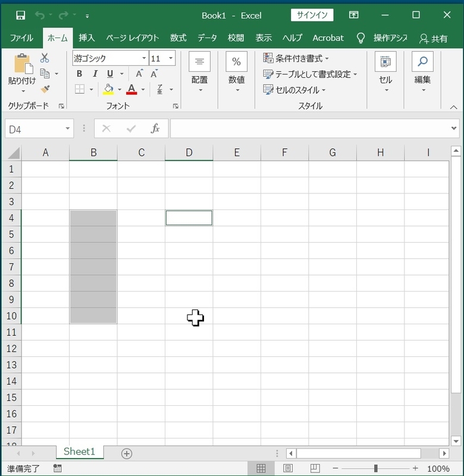Switch to the 校閲 tab

[x=236, y=38]
